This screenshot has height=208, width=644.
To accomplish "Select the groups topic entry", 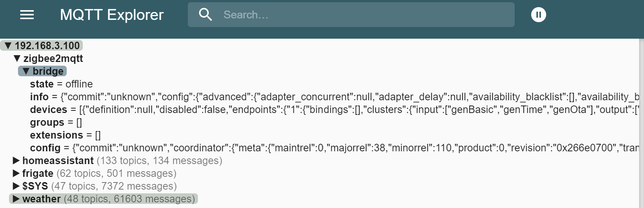I will click(x=56, y=122).
